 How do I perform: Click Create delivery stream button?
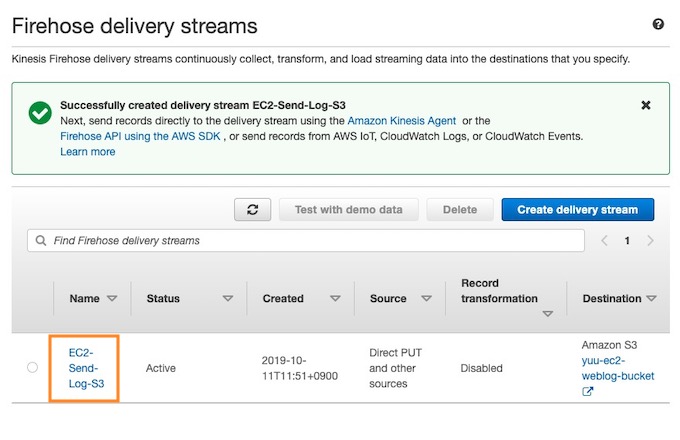tap(578, 210)
